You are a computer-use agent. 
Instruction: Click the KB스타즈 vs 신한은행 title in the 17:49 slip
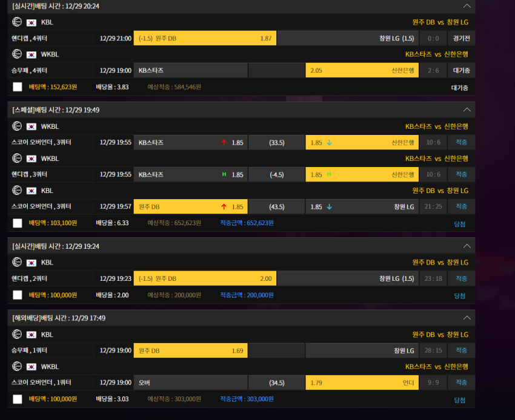436,367
